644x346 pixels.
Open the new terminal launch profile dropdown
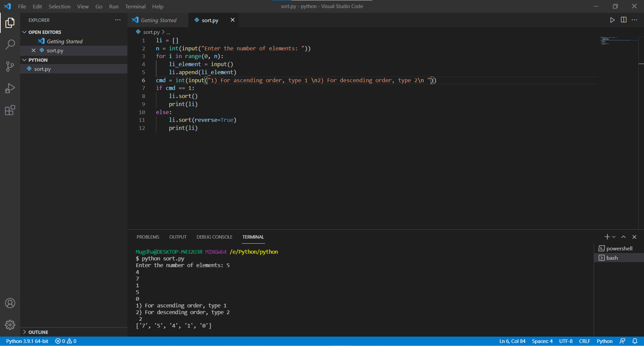point(614,237)
